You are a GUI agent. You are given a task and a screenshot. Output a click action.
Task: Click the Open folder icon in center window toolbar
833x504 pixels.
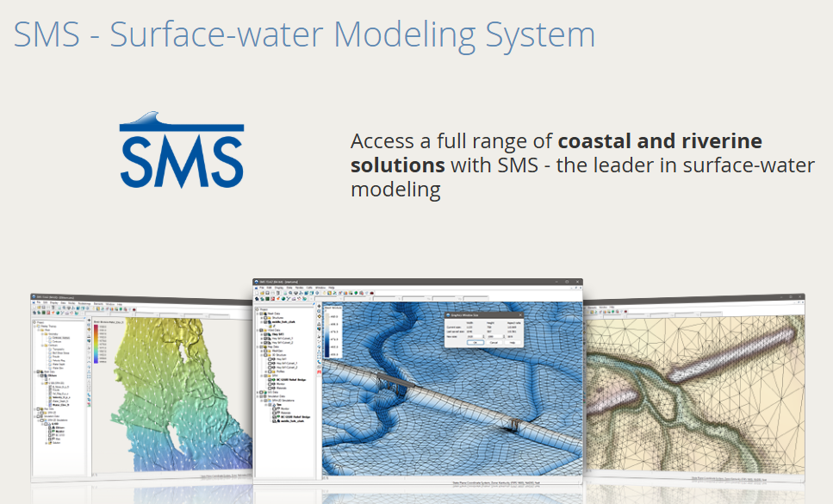tap(262, 293)
